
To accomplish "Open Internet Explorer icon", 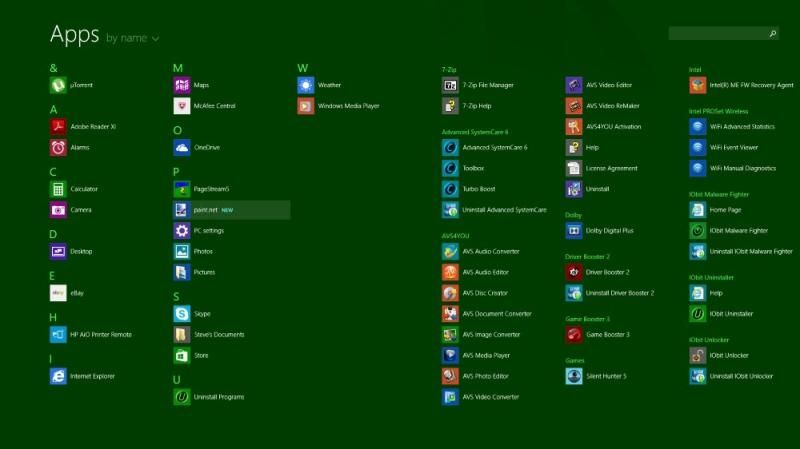I will pyautogui.click(x=58, y=376).
